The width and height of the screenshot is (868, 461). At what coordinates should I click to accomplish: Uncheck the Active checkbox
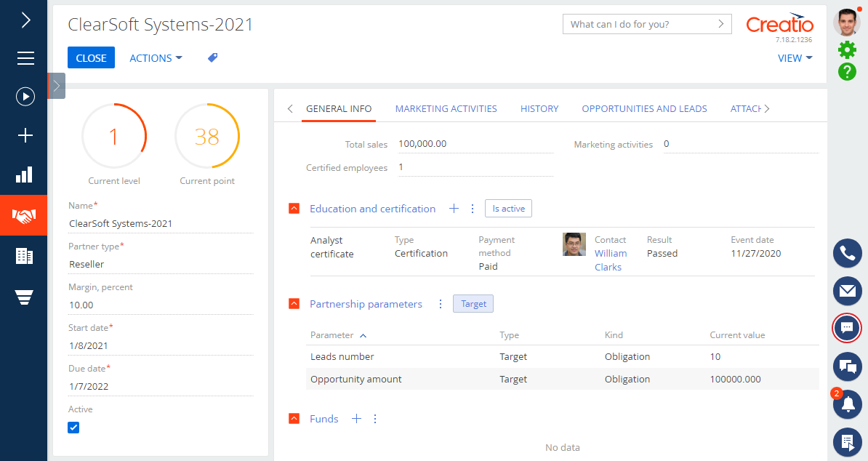click(73, 428)
